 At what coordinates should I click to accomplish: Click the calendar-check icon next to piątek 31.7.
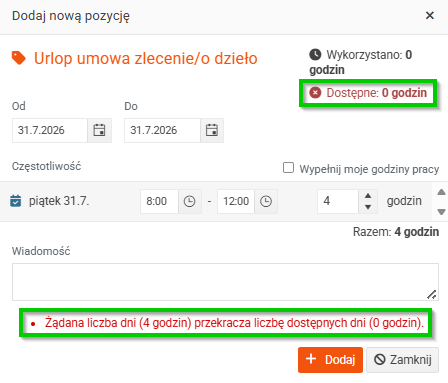[16, 201]
